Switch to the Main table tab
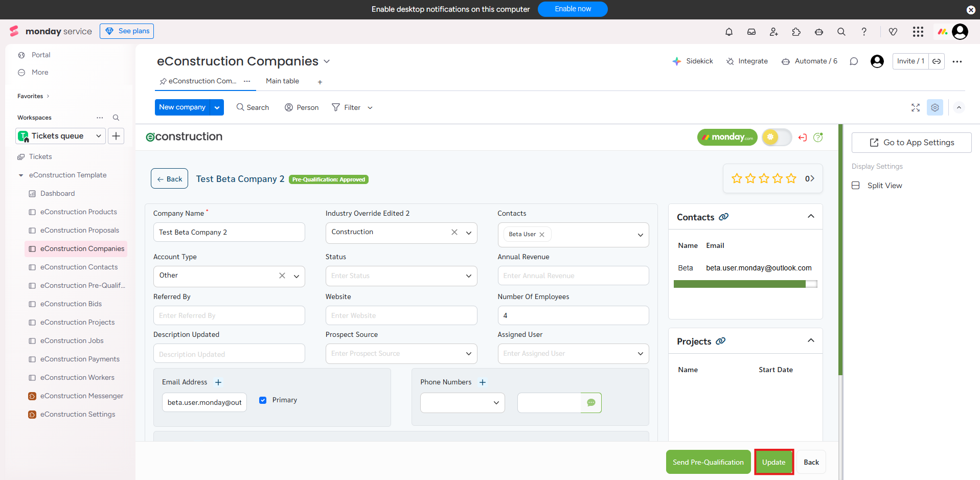 (282, 81)
